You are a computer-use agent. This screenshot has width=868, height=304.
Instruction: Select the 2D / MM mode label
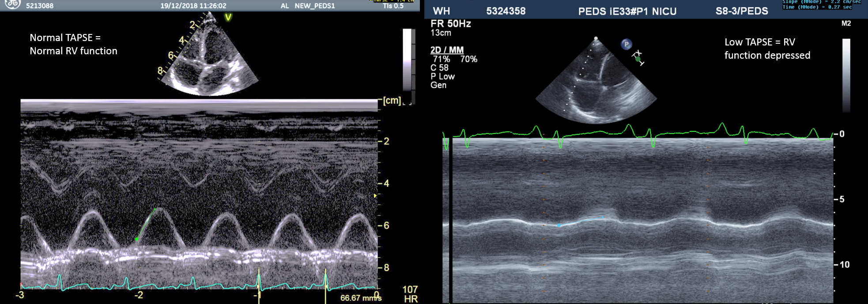point(447,50)
